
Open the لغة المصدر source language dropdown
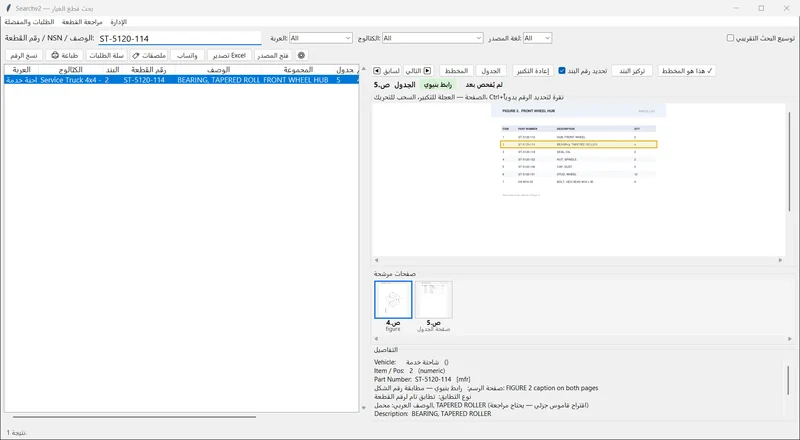[x=537, y=38]
